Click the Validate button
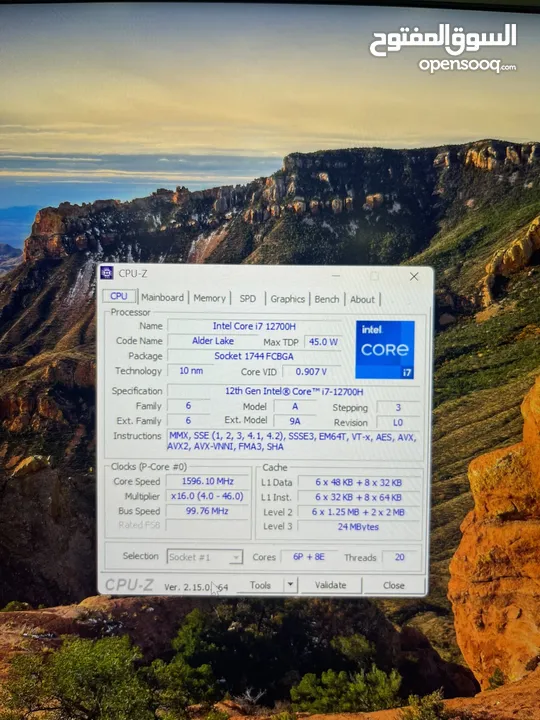Image resolution: width=540 pixels, height=720 pixels. [331, 585]
